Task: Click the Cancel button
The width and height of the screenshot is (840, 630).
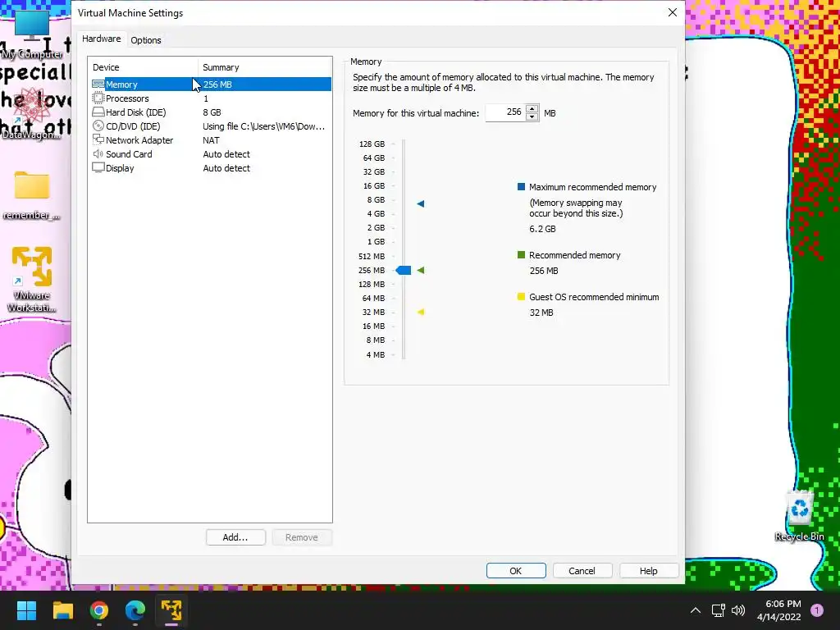Action: [582, 571]
